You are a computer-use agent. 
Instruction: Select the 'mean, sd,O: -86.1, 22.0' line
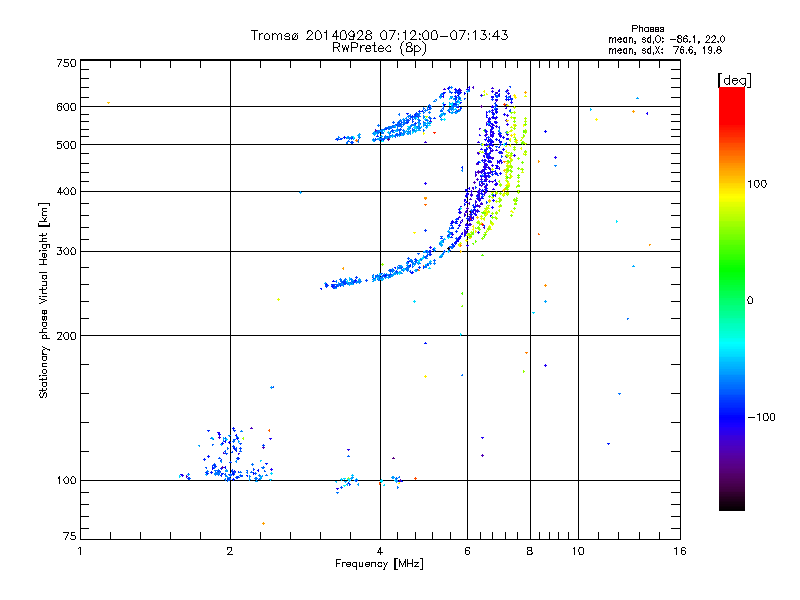coord(666,39)
